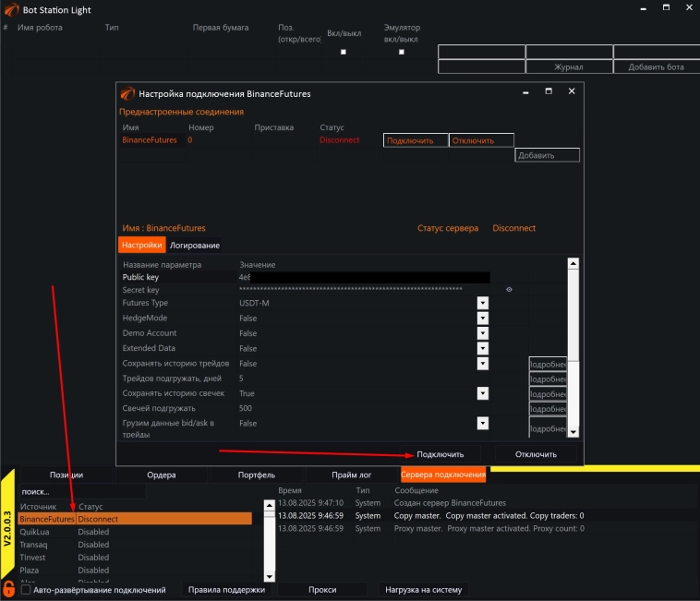The width and height of the screenshot is (700, 601).
Task: Open the Портфель tab
Action: 256,475
